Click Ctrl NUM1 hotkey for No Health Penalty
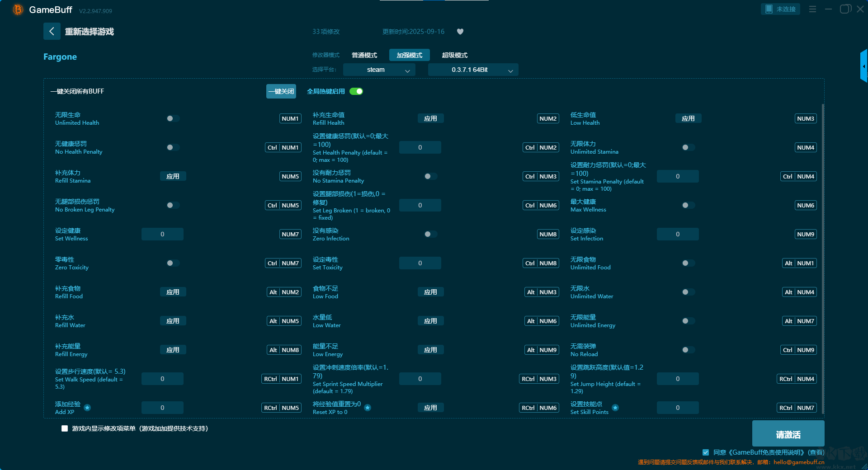The image size is (868, 470). [283, 147]
